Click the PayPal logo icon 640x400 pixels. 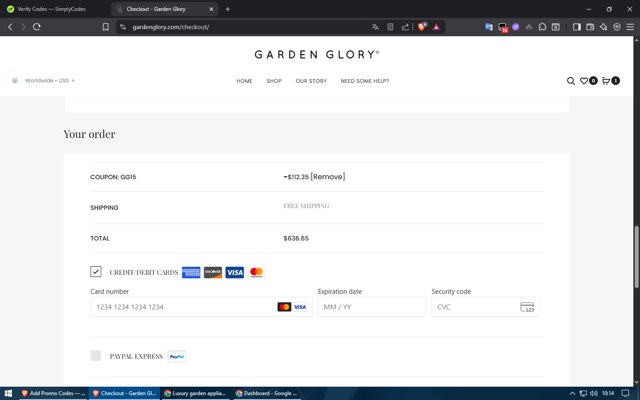pos(177,356)
